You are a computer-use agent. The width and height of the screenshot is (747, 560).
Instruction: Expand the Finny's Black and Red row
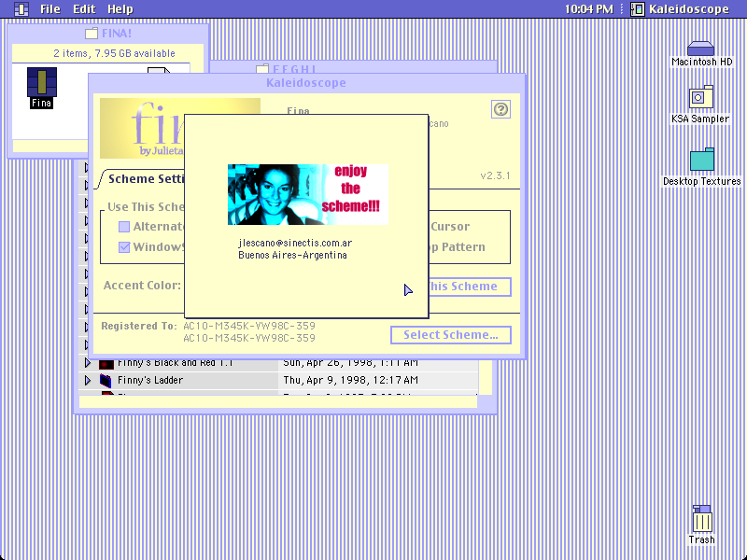tap(88, 363)
